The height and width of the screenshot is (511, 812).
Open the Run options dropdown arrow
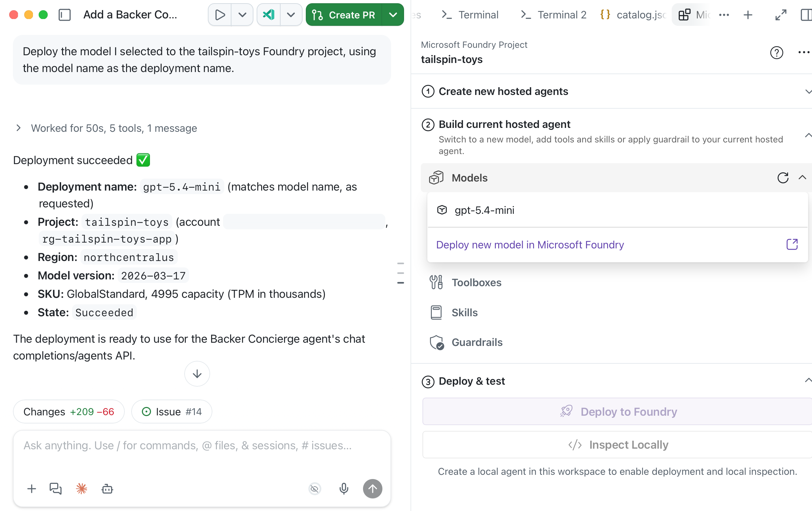242,15
